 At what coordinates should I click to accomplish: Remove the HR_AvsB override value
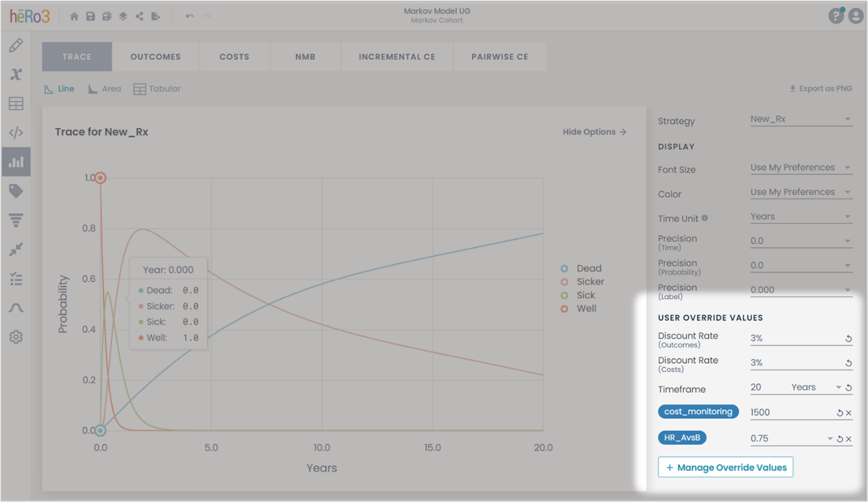849,439
